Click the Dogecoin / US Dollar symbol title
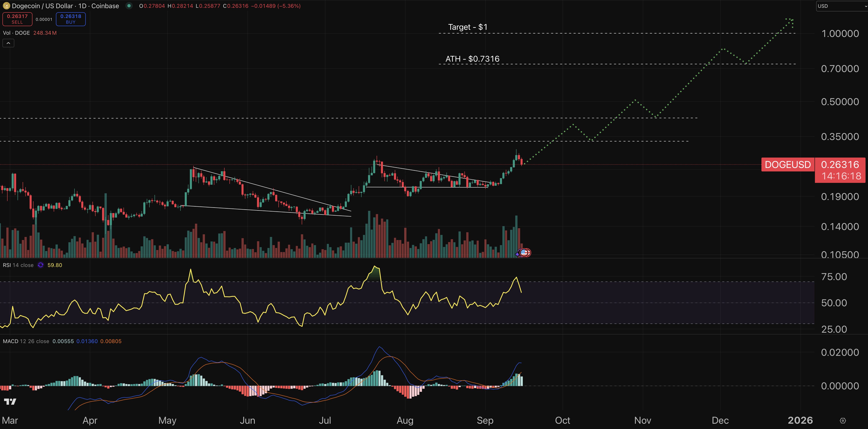The height and width of the screenshot is (429, 868). pos(65,6)
